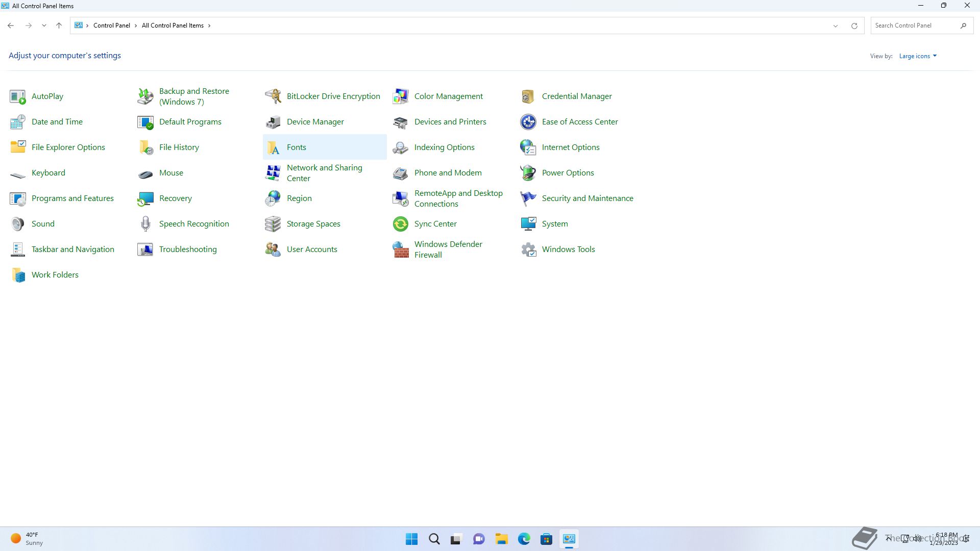Open the AutoPlay icon
The height and width of the screenshot is (551, 980).
click(18, 96)
